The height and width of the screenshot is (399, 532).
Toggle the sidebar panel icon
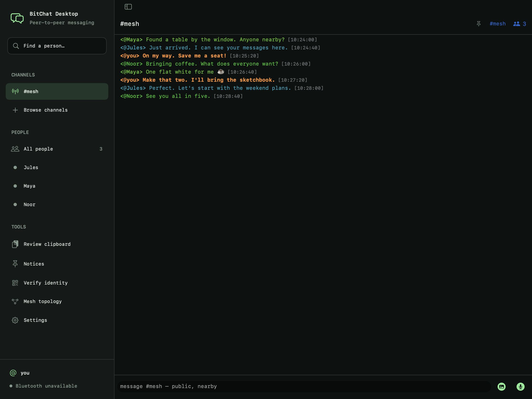[128, 7]
